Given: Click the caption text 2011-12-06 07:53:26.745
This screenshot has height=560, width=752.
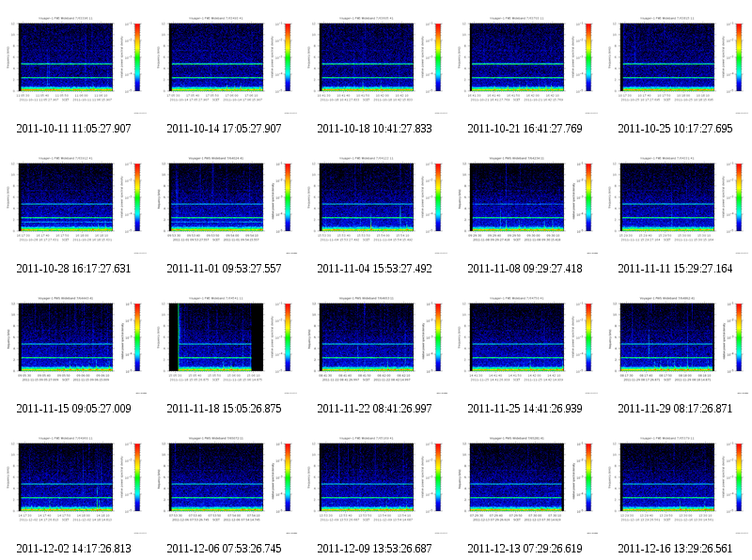Looking at the screenshot, I should pos(224,549).
